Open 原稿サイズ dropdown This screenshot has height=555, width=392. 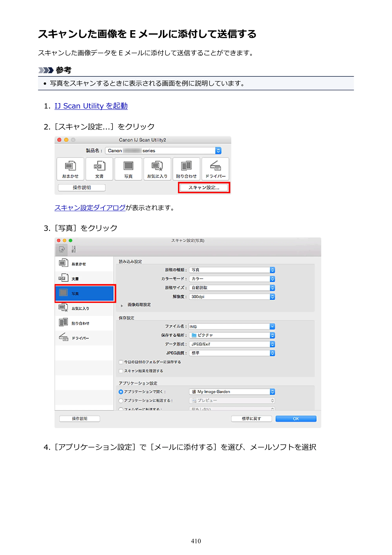(232, 288)
